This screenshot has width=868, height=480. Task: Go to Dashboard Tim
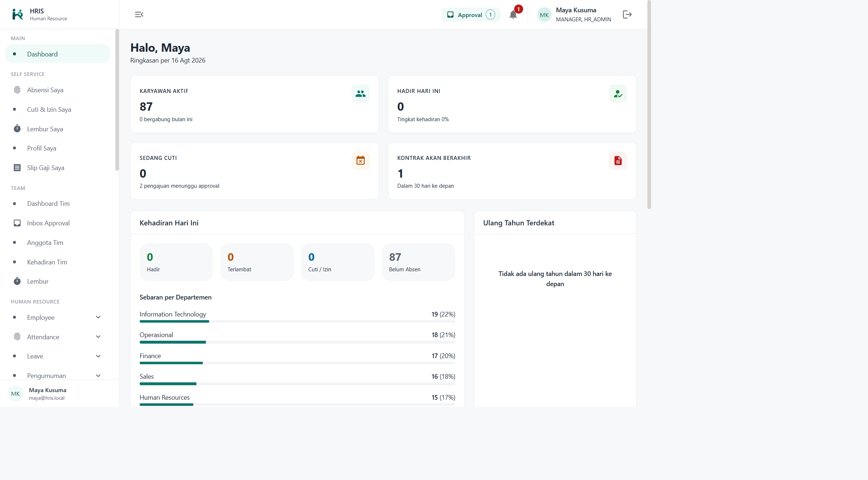pyautogui.click(x=58, y=204)
